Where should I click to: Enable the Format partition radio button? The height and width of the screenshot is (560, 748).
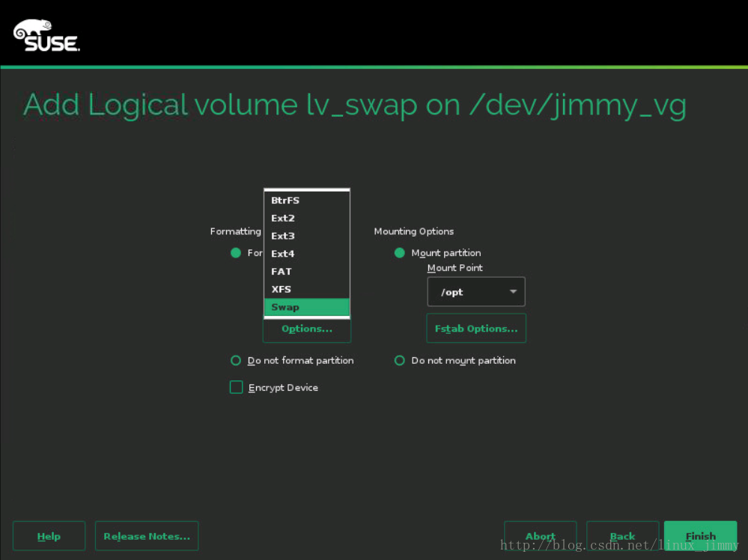(x=236, y=253)
